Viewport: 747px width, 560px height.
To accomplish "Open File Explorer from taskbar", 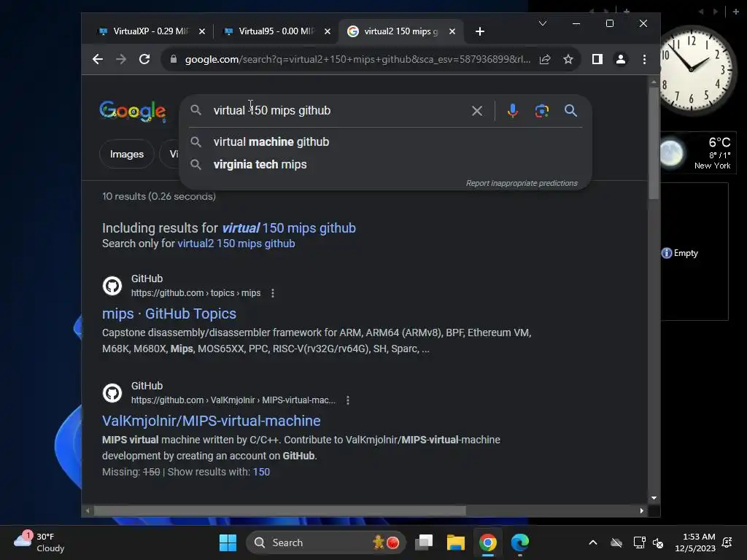I will click(x=455, y=542).
